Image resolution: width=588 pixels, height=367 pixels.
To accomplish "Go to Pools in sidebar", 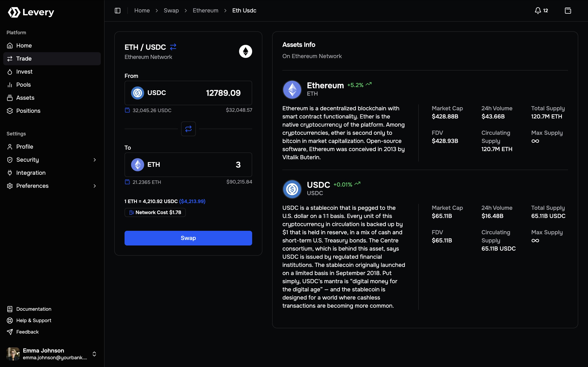I will click(x=23, y=85).
